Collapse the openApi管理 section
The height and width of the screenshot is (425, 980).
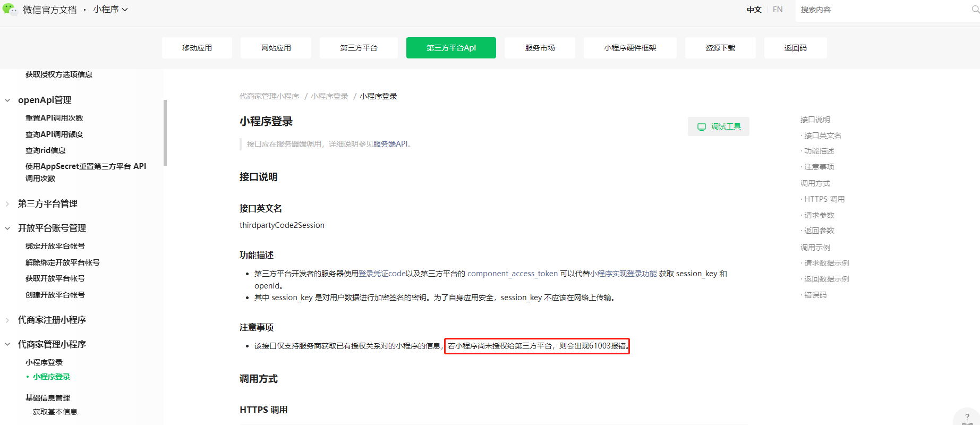[x=7, y=100]
